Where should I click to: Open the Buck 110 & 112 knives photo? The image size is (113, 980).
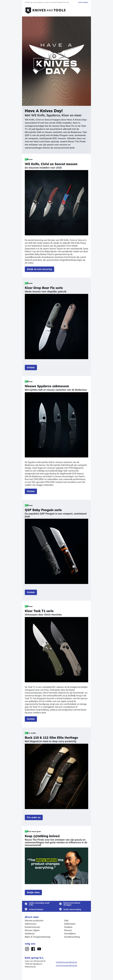tap(56, 776)
